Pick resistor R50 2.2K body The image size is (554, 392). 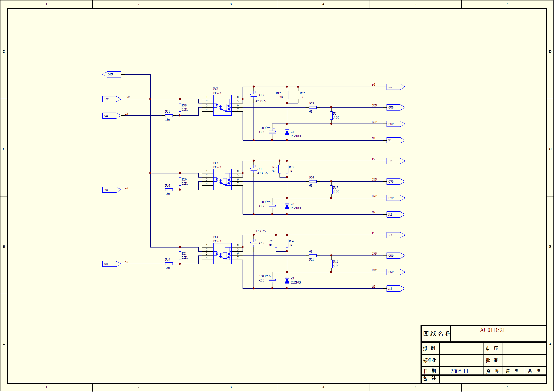click(x=180, y=181)
